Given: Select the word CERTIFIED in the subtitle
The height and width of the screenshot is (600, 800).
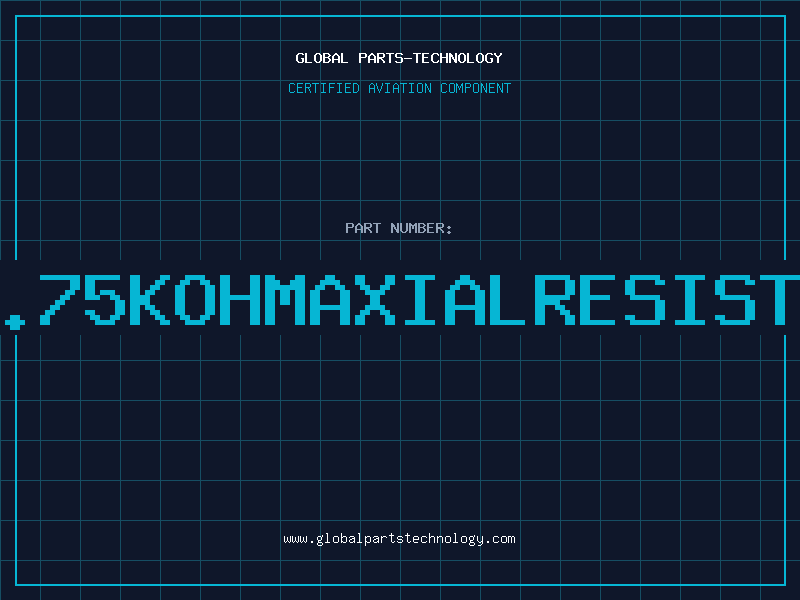Looking at the screenshot, I should tap(324, 88).
